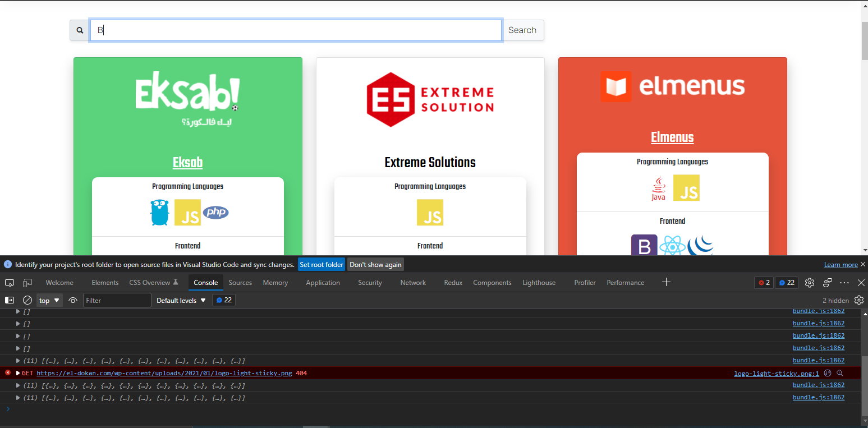The image size is (868, 428).
Task: Open the Elmenus company link
Action: (672, 137)
